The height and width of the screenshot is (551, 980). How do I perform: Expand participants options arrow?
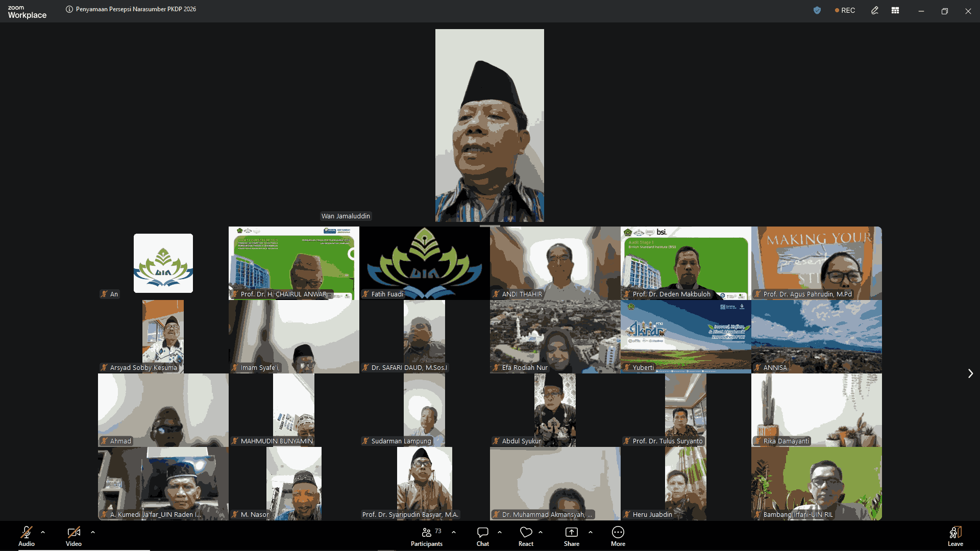(454, 532)
